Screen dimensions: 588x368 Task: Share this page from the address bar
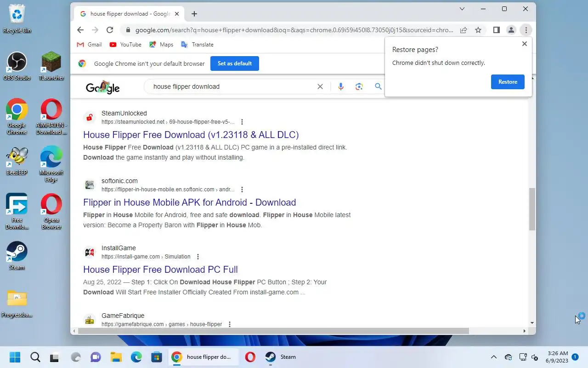(464, 30)
